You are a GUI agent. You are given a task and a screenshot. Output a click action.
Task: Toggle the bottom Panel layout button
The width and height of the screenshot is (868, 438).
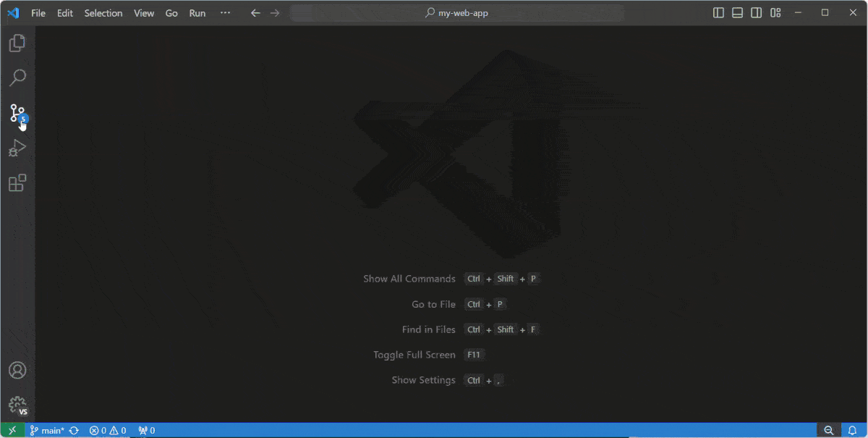point(737,13)
